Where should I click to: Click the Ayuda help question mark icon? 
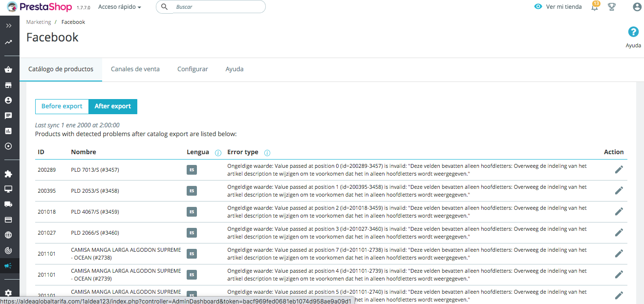tap(633, 32)
